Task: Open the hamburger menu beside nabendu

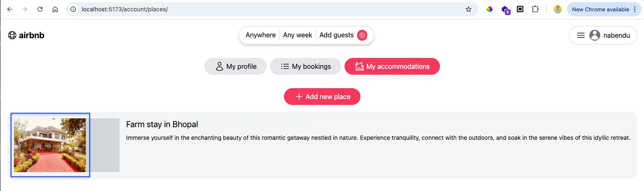Action: (581, 36)
